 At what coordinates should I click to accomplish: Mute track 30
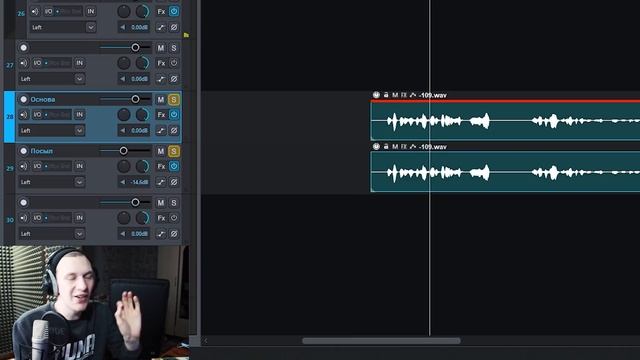(x=161, y=203)
